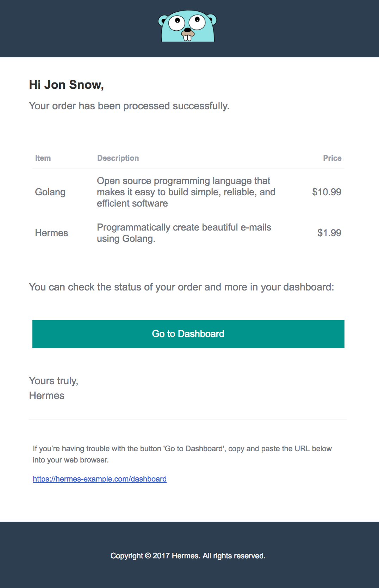Select the Golang item name
Viewport: 379px width, 588px height.
pyautogui.click(x=50, y=192)
